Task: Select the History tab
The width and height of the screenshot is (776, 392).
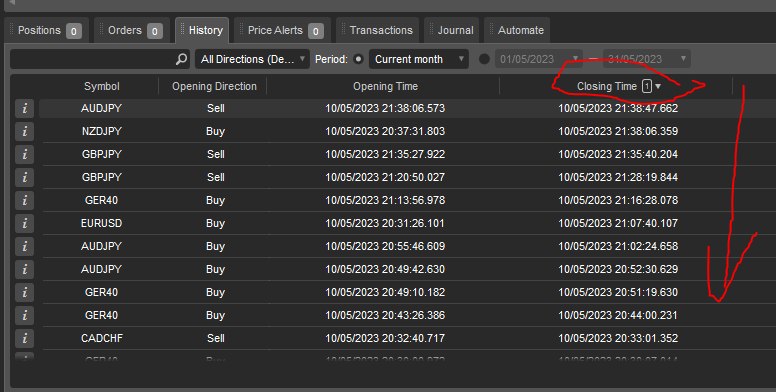Action: tap(202, 31)
